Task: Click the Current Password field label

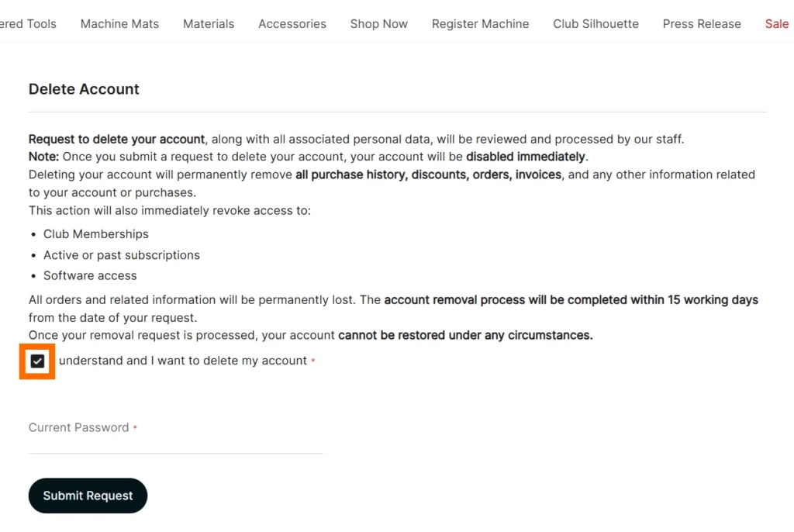Action: tap(78, 427)
